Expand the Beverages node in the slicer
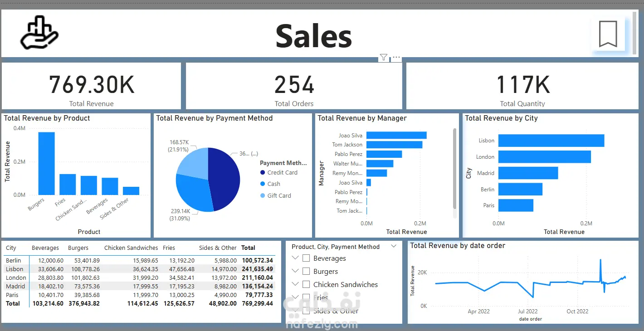The width and height of the screenshot is (644, 331). [296, 258]
